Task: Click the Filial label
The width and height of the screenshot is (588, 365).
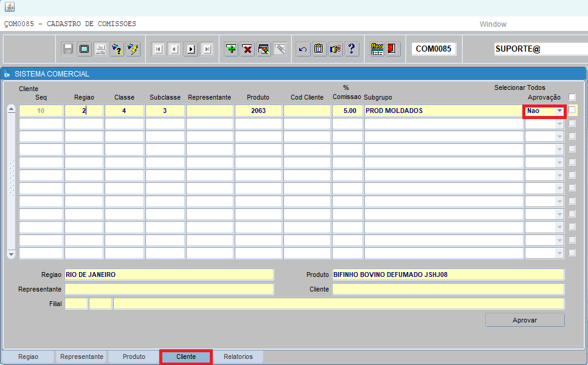Action: [x=55, y=304]
